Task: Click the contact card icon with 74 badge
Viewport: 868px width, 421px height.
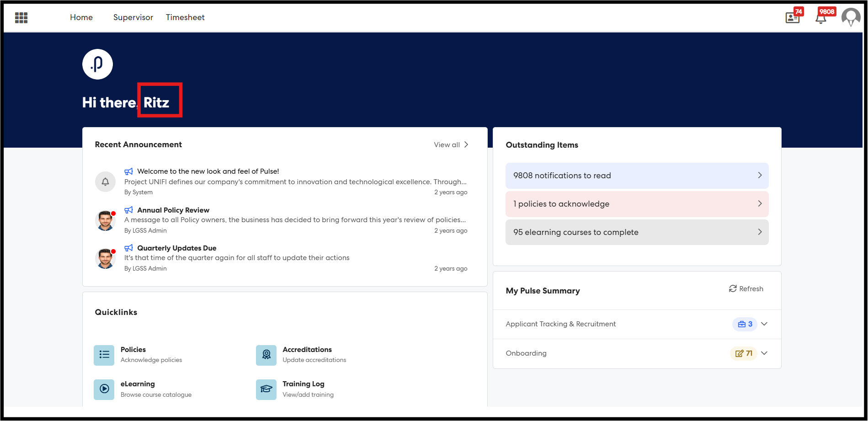Action: [x=792, y=18]
